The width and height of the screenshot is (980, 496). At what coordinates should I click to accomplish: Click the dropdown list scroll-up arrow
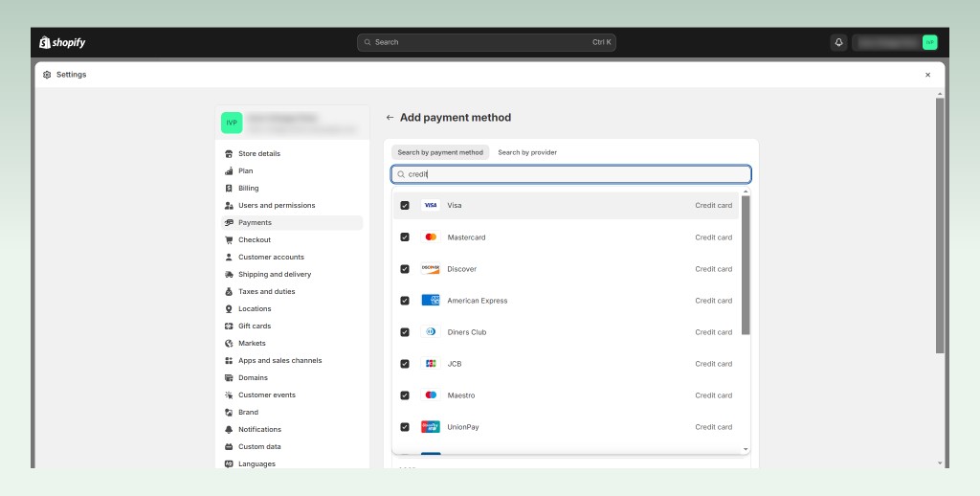click(x=745, y=192)
